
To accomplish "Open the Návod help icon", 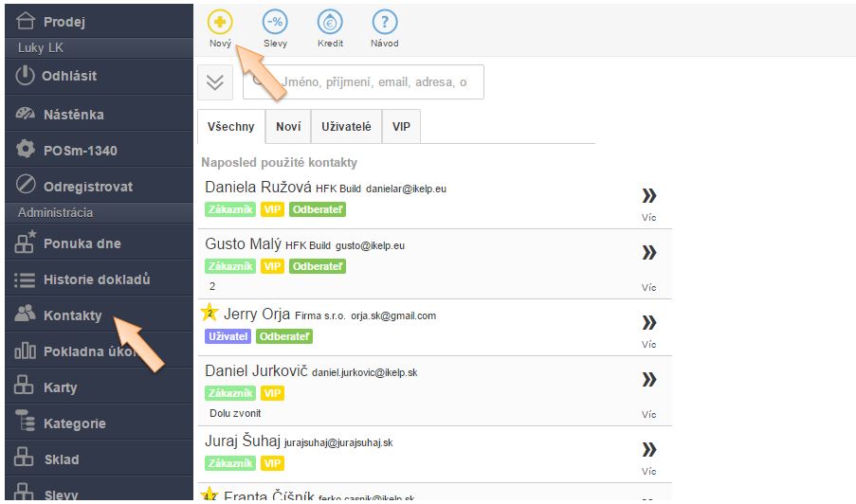I will [x=384, y=22].
